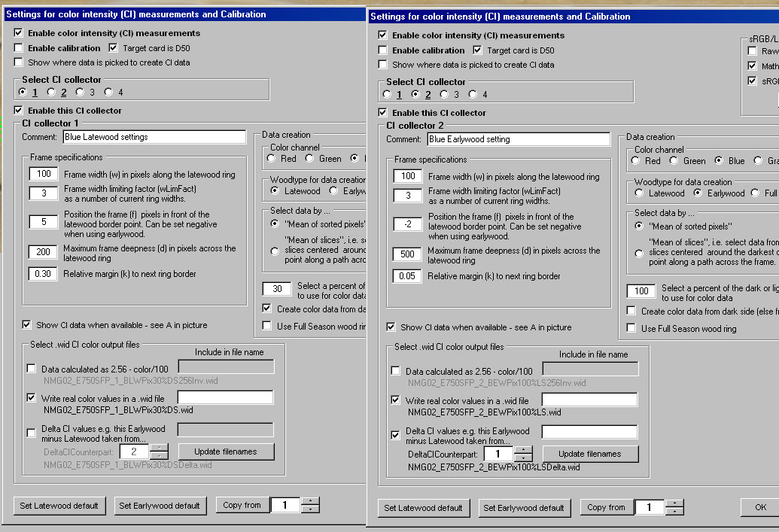Screen dimensions: 779x532
Task: Select Latewood woodtype in right window
Action: (640, 193)
